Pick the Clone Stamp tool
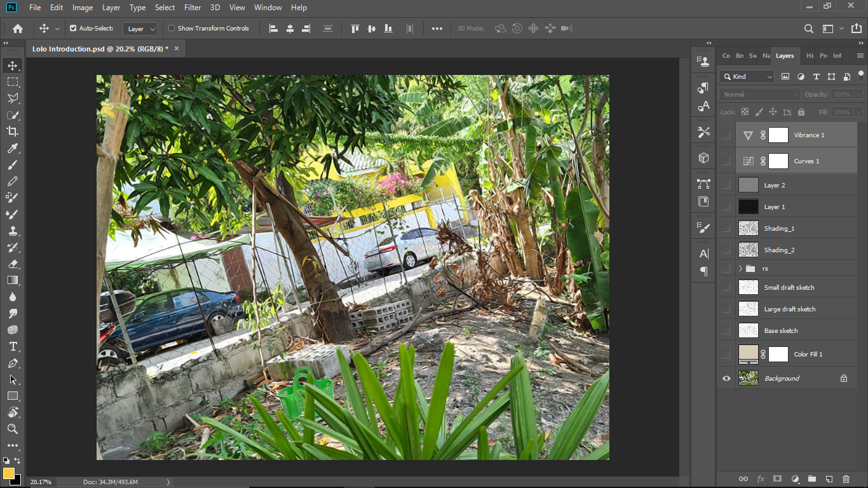This screenshot has width=868, height=488. tap(13, 231)
